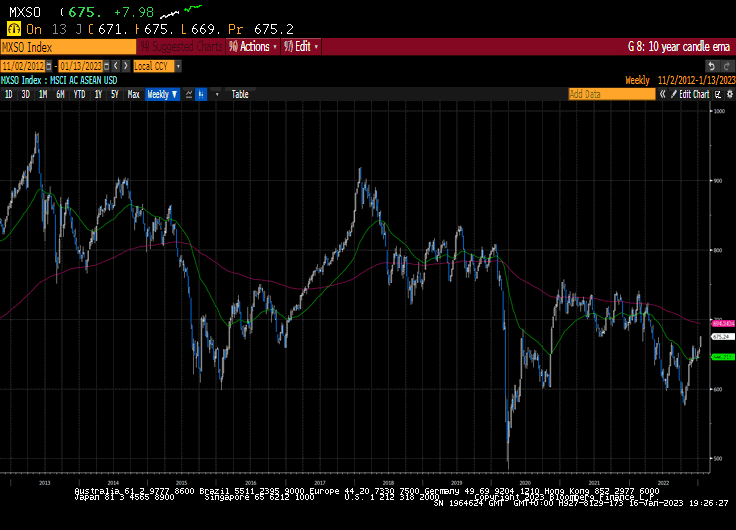Viewport: 736px width, 530px height.
Task: Edit start date 11/02/2012 field
Action: (x=23, y=66)
